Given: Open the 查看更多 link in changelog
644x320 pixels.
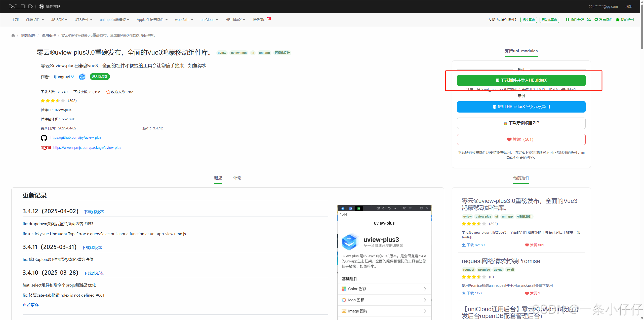Looking at the screenshot, I should tap(31, 305).
